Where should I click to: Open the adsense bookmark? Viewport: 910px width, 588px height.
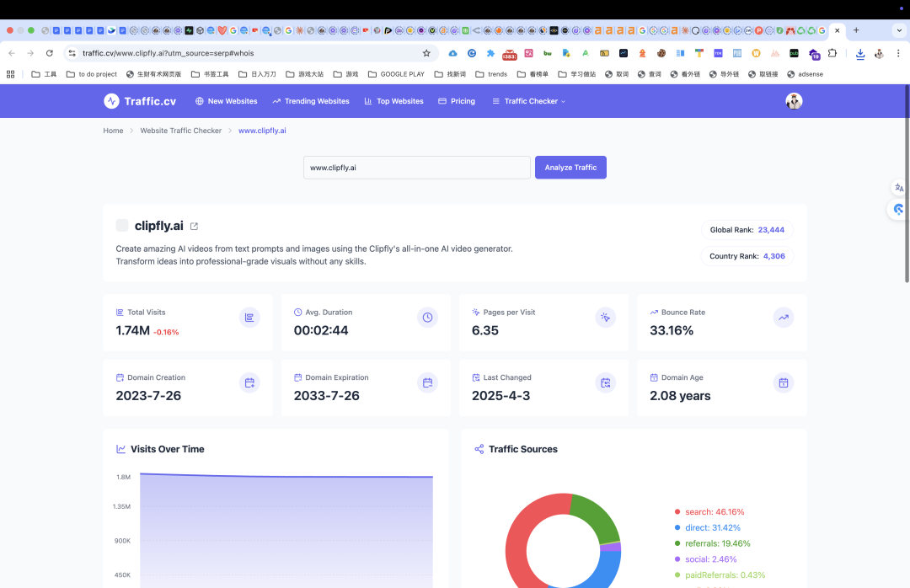click(805, 74)
